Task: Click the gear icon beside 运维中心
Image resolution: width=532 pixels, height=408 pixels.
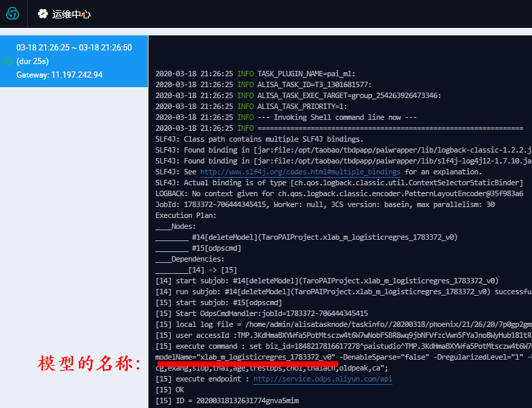Action: (x=43, y=14)
